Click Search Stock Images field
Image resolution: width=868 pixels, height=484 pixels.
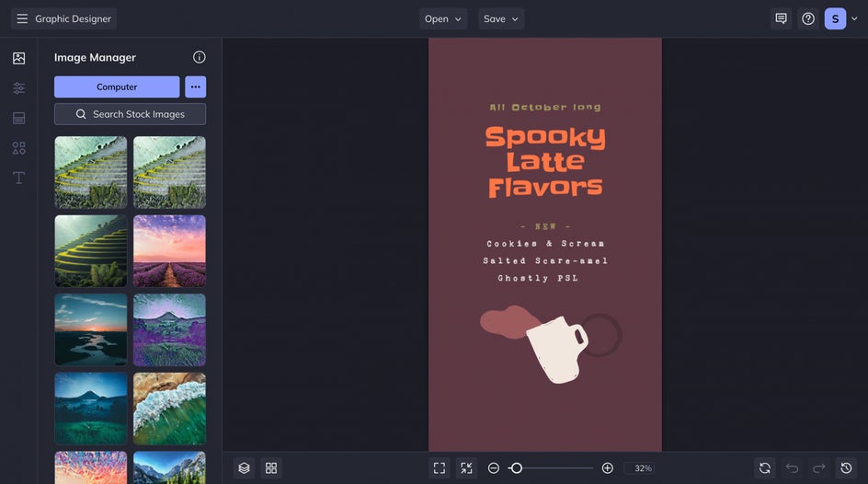130,114
